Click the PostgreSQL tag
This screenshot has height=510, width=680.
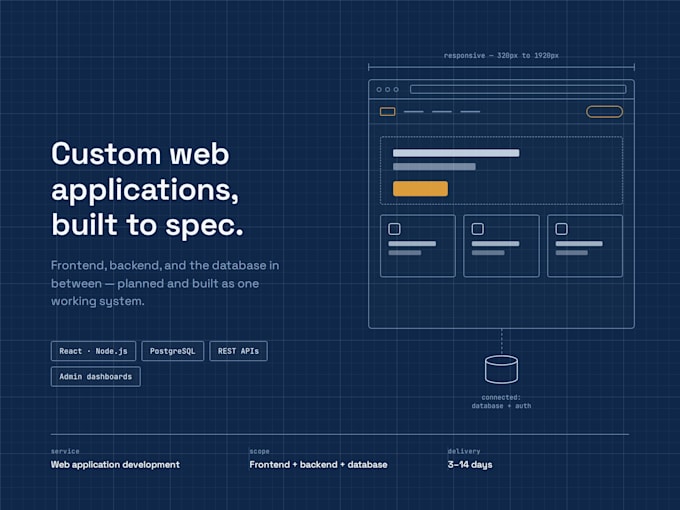[173, 351]
